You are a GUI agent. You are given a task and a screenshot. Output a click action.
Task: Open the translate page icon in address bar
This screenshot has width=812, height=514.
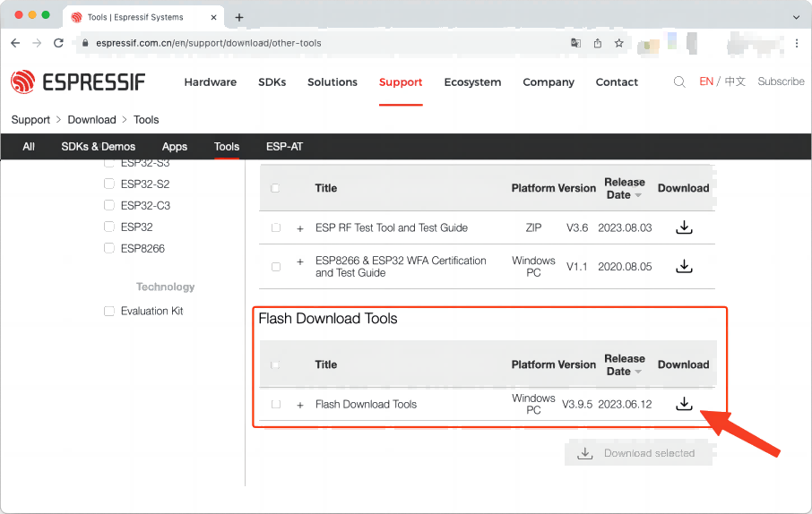point(575,43)
